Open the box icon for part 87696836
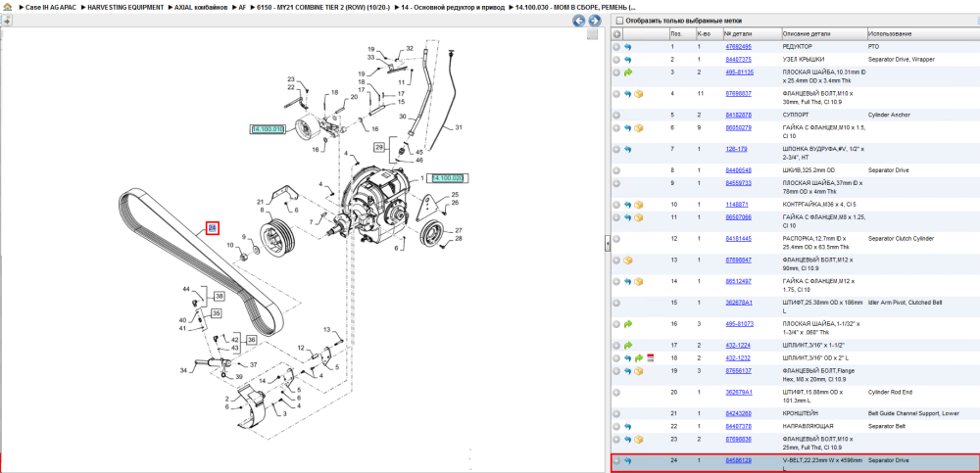Viewport: 980px width, 473px height. (x=639, y=440)
